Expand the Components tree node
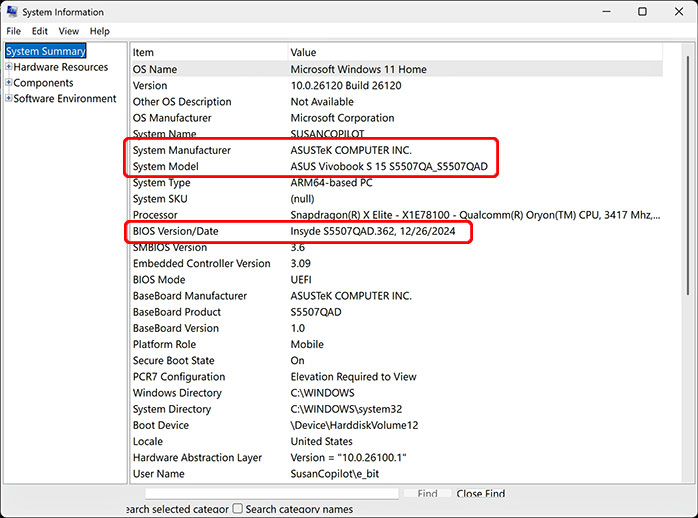 click(9, 83)
